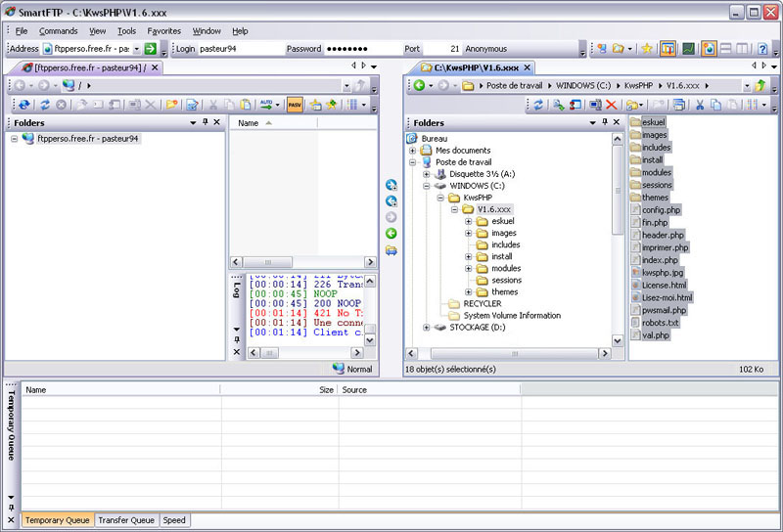The image size is (783, 532).
Task: Select the Temporary Queue tab
Action: (58, 520)
